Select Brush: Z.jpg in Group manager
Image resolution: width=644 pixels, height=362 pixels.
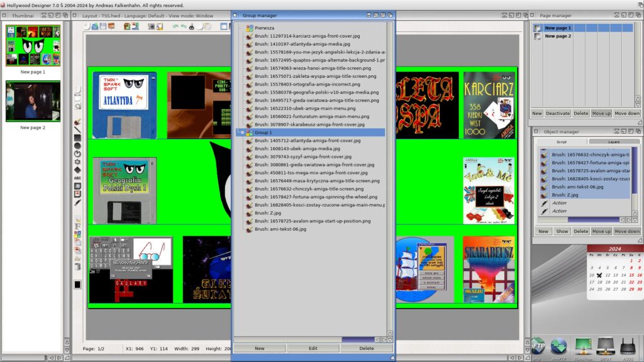(x=267, y=213)
